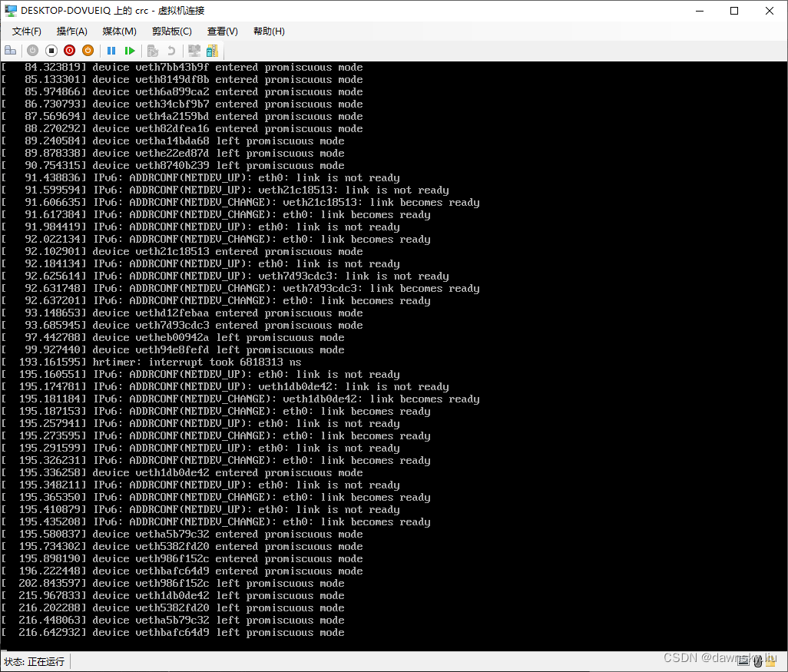The image size is (788, 672).
Task: Click the lock icon in the status bar
Action: (770, 661)
